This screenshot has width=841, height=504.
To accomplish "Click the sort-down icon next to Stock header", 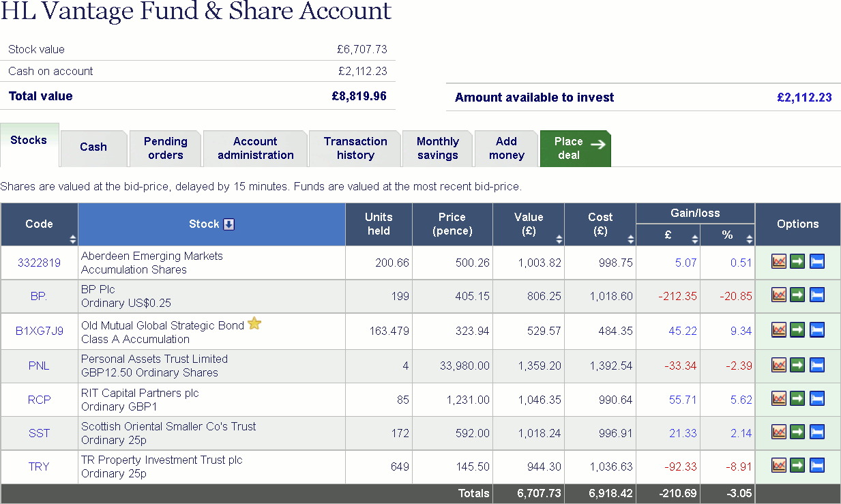I will pyautogui.click(x=229, y=224).
